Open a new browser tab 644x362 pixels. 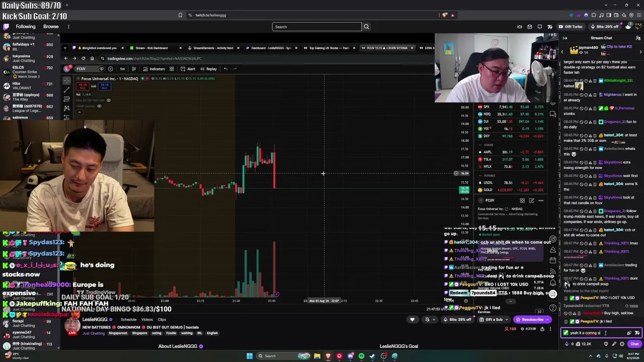pyautogui.click(x=67, y=5)
